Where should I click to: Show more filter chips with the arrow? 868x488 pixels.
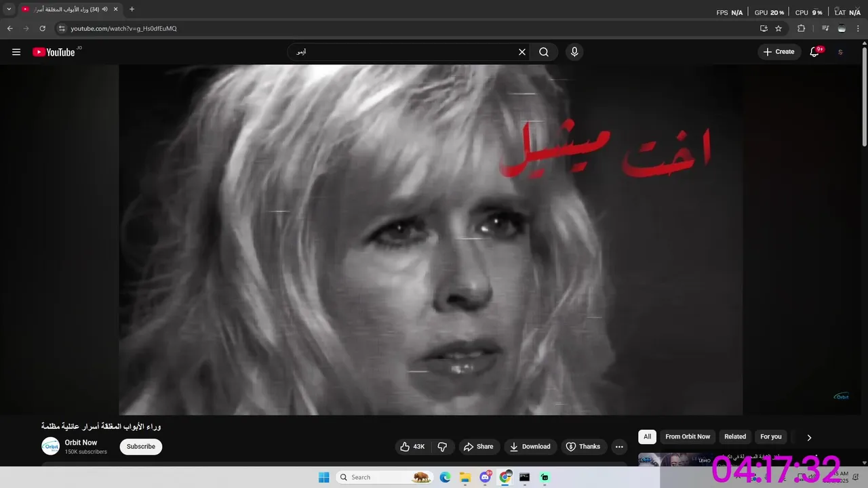pos(809,437)
